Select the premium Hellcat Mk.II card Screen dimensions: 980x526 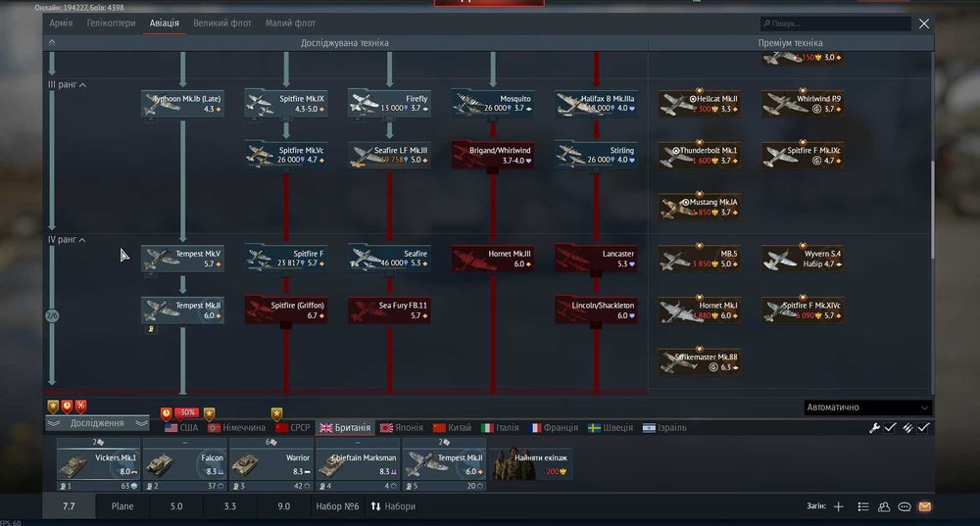[x=700, y=103]
